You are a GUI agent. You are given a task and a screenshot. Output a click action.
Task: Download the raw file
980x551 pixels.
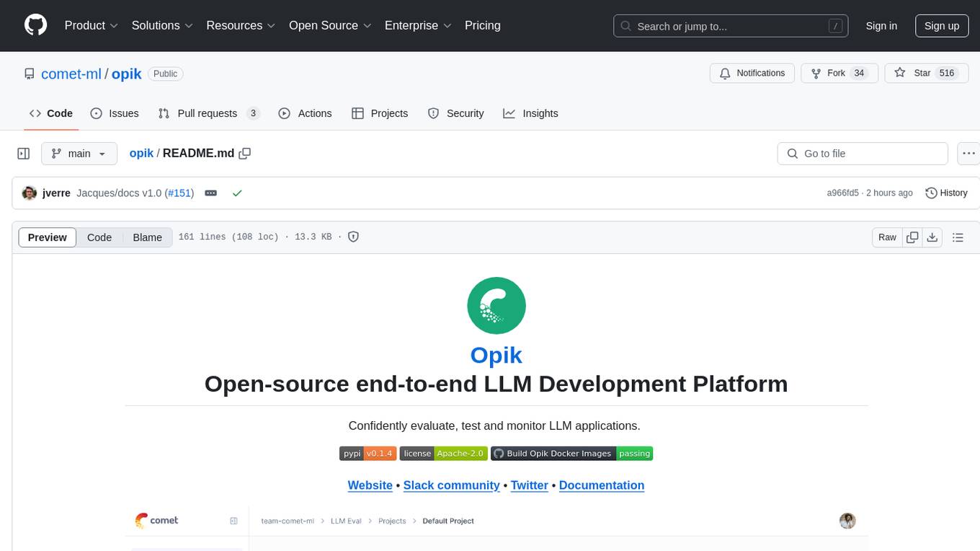point(932,237)
